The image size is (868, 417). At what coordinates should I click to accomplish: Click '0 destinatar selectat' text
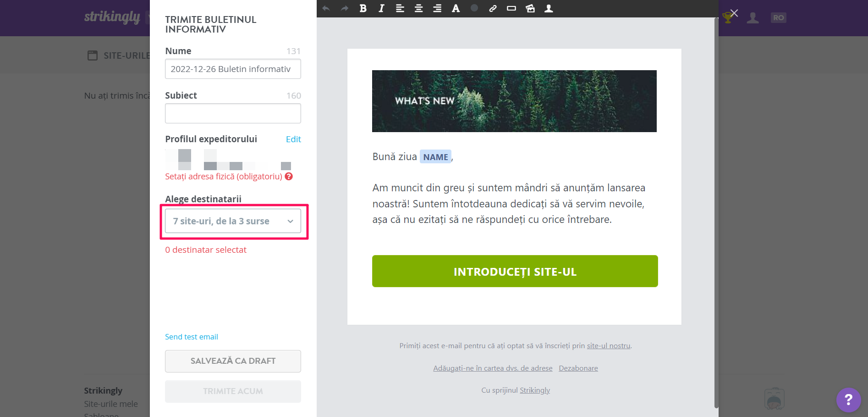tap(206, 250)
